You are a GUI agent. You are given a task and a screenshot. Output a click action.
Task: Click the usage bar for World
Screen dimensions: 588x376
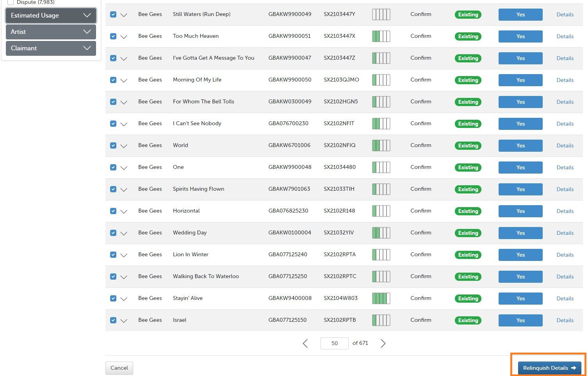(381, 145)
